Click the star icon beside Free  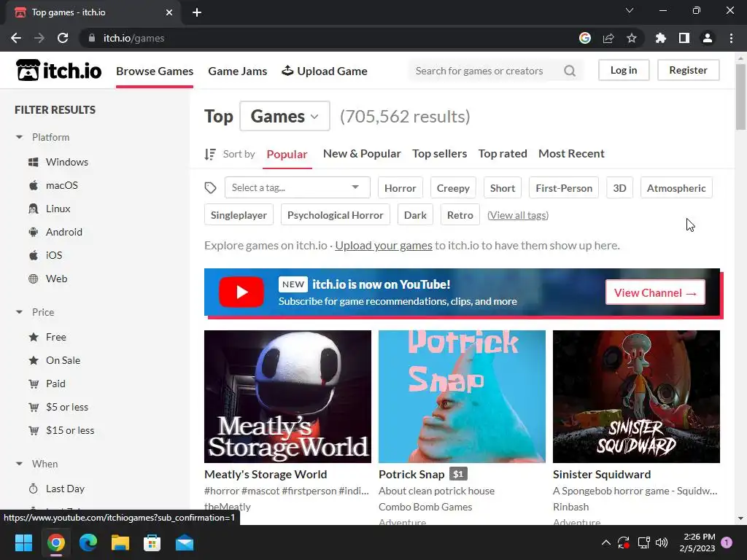34,337
